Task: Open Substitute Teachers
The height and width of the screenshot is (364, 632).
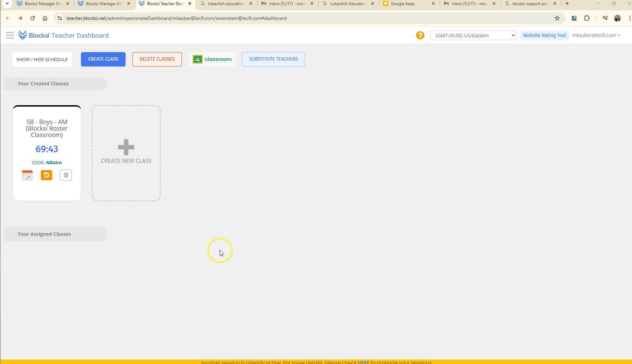Action: [273, 59]
